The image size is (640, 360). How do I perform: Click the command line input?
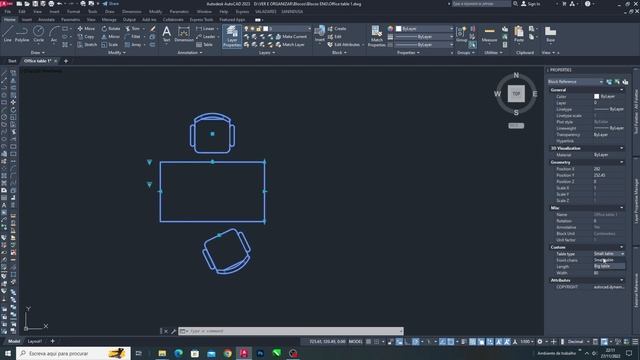(x=291, y=331)
